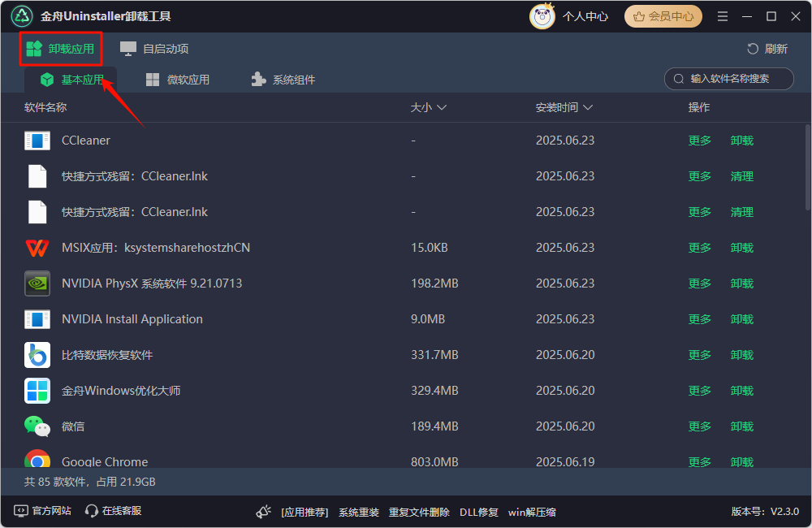Switch to 自启动项 tab
This screenshot has height=528, width=812.
(x=154, y=49)
